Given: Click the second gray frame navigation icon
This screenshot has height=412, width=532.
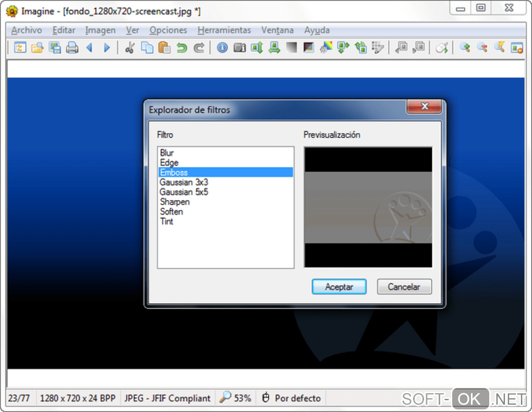Looking at the screenshot, I should (x=419, y=48).
